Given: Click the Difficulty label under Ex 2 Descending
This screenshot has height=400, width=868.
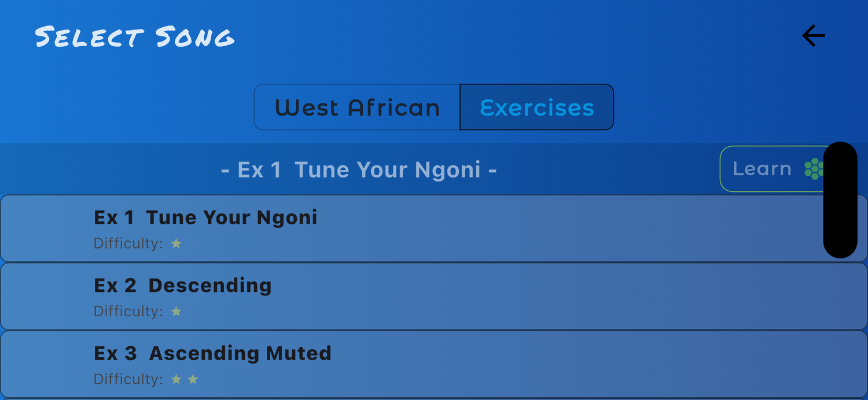Looking at the screenshot, I should point(128,312).
